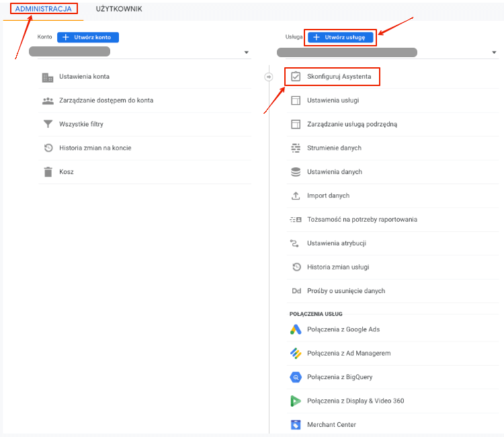The height and width of the screenshot is (437, 504).
Task: Open the Google Ads links icon
Action: pos(296,329)
